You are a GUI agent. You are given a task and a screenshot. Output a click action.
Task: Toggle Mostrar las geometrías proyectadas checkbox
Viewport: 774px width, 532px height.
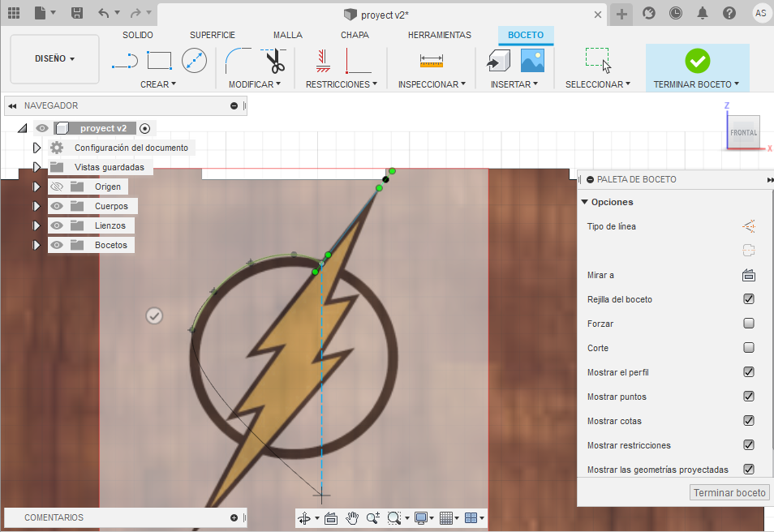[749, 469]
